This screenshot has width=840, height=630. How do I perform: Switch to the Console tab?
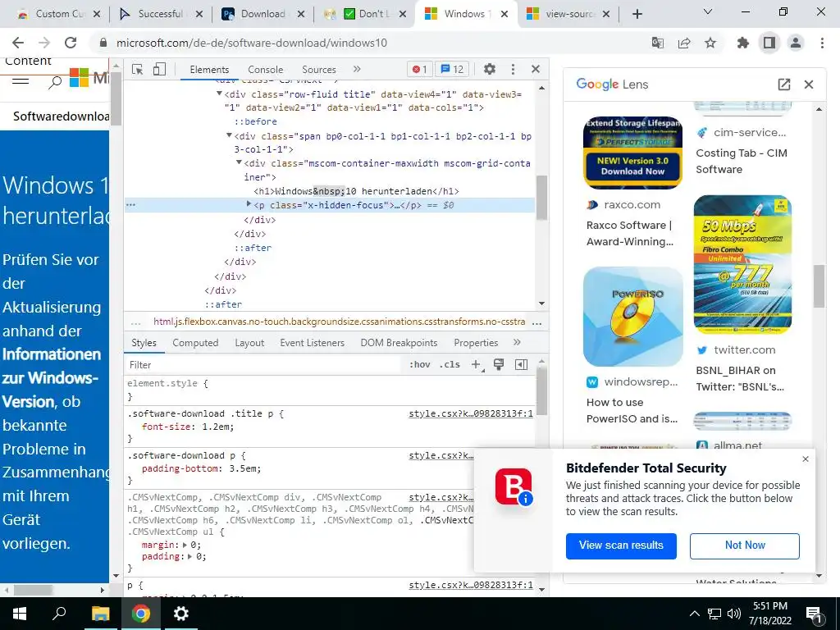click(x=265, y=70)
